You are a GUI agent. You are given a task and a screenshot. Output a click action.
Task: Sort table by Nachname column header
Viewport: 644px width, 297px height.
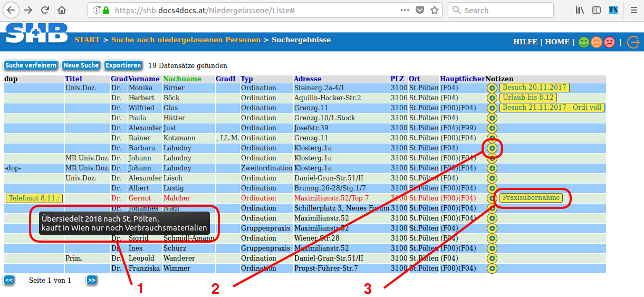pos(182,79)
